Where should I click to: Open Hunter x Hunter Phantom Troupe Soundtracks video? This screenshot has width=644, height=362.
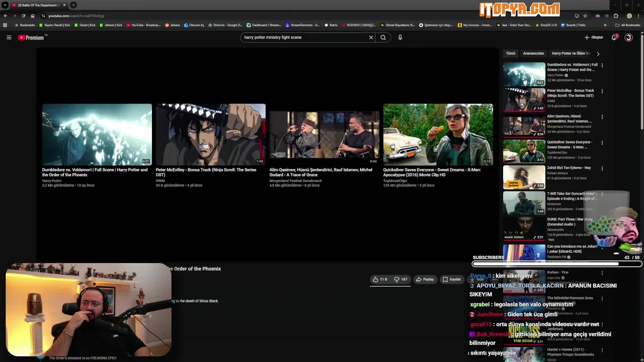click(571, 352)
